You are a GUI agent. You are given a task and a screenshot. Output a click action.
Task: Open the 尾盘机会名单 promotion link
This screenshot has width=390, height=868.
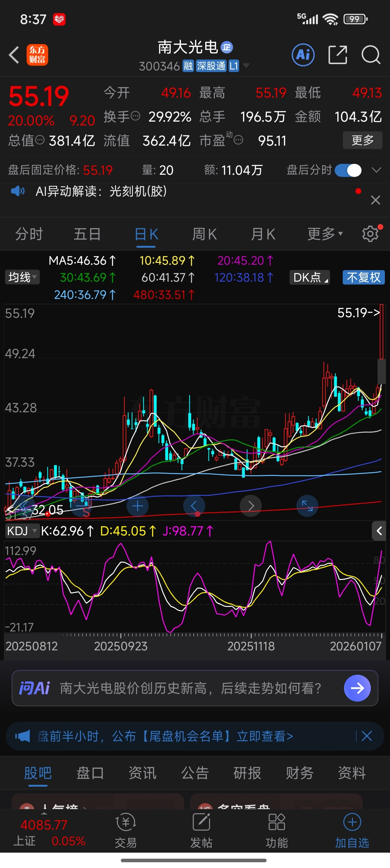(165, 736)
